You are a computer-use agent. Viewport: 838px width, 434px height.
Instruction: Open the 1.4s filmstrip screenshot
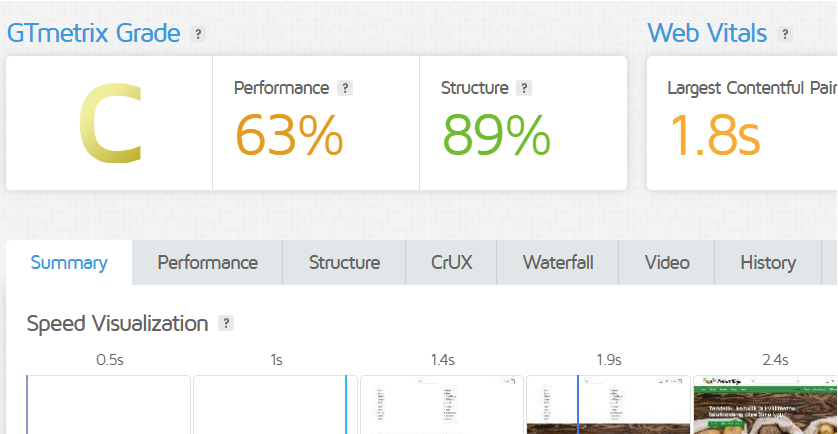[x=442, y=405]
